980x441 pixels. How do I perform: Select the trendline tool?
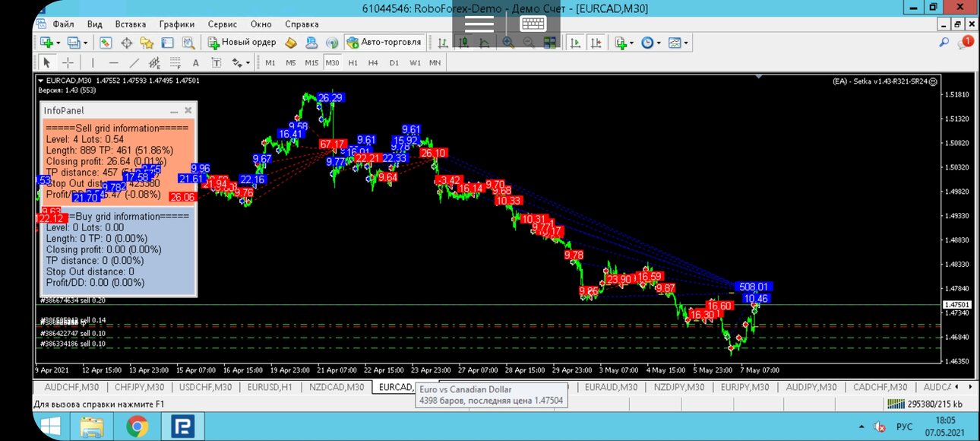[x=134, y=62]
